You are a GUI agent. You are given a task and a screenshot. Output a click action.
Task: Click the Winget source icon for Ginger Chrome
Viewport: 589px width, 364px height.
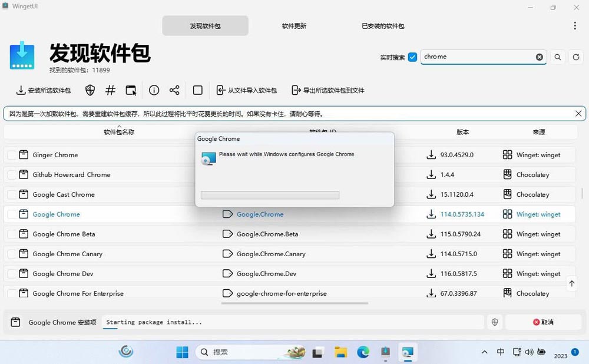click(x=508, y=154)
